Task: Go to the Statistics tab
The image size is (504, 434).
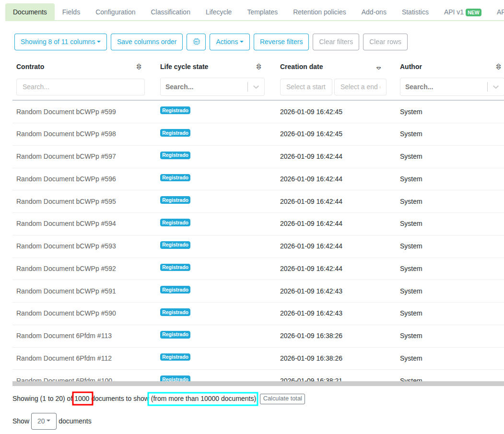Action: [415, 12]
